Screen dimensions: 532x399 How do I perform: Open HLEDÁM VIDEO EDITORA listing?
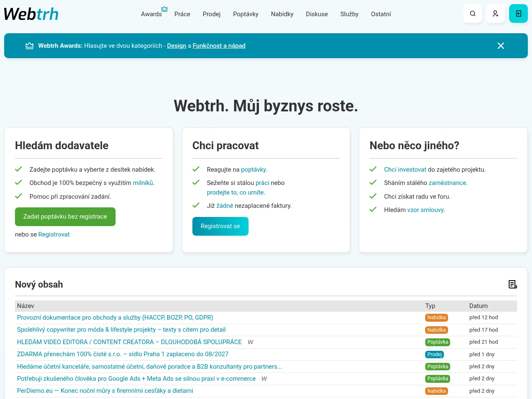[x=129, y=342]
